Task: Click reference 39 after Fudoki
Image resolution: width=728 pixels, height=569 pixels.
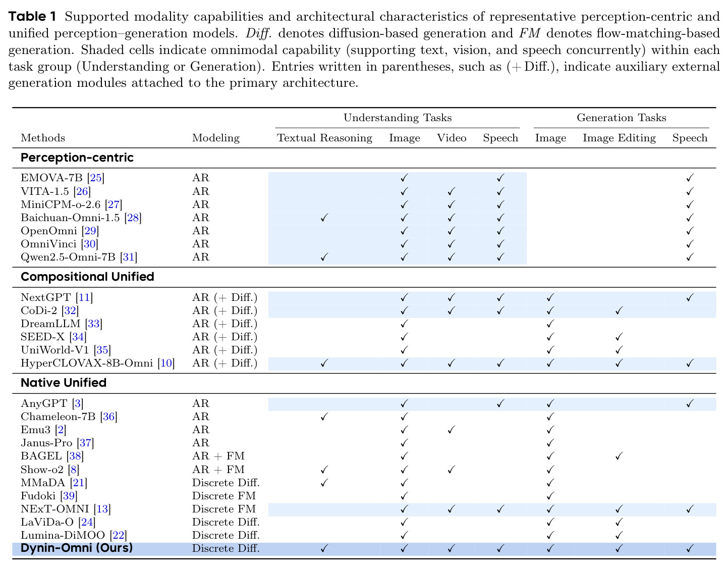Action: coord(69,496)
